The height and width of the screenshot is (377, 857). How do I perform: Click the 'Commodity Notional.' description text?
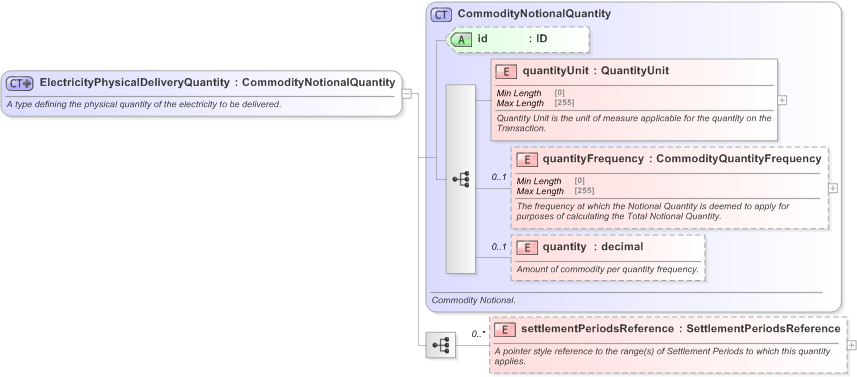point(473,300)
